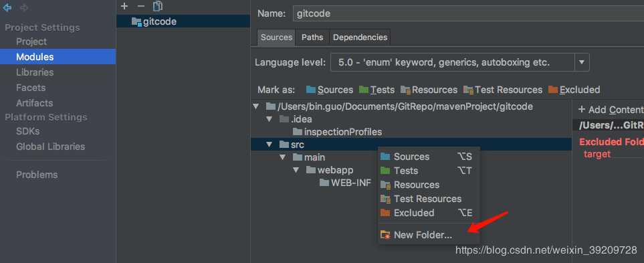The width and height of the screenshot is (644, 263).
Task: Collapse the .idea folder arrow
Action: 269,119
